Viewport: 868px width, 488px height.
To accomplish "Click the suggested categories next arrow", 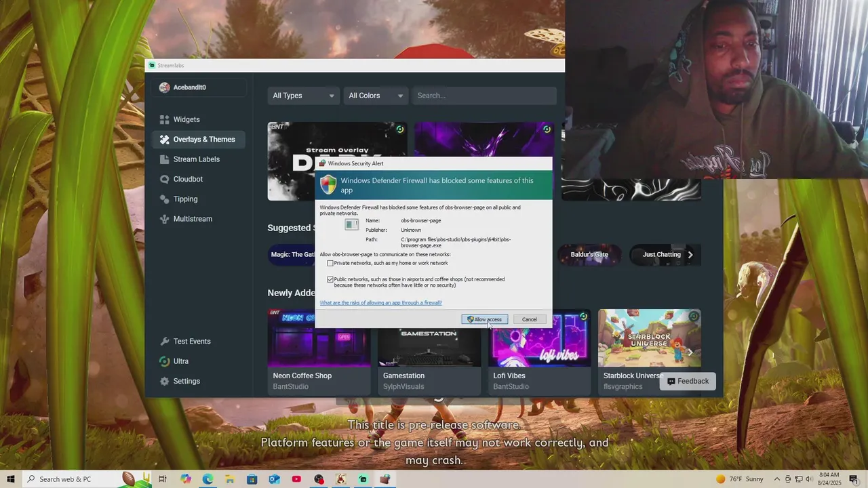I will click(690, 255).
